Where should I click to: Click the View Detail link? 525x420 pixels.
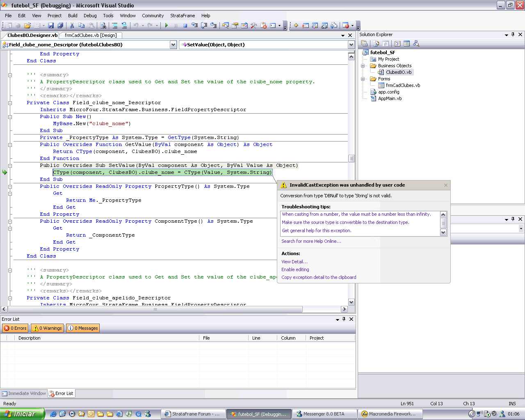click(x=294, y=262)
